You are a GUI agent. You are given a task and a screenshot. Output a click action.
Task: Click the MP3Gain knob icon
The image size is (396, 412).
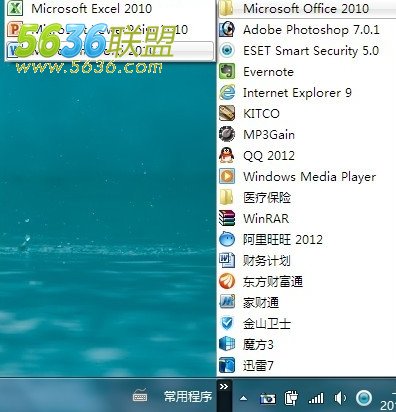coord(227,134)
